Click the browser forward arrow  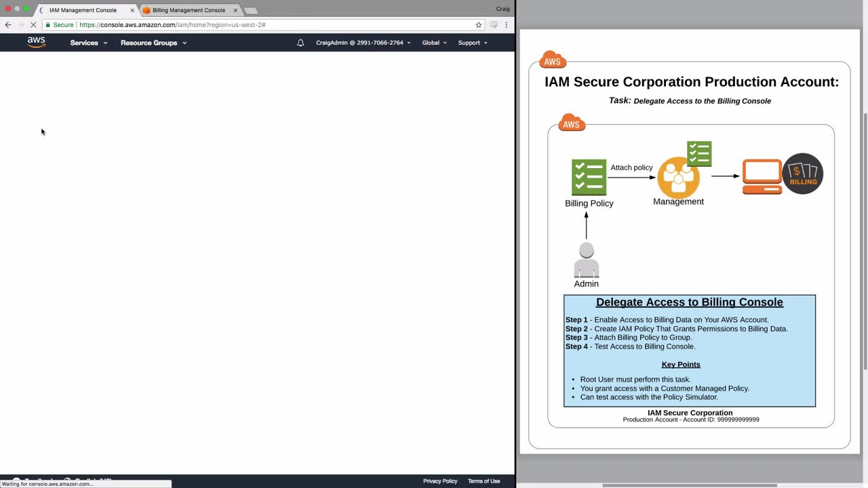[20, 25]
